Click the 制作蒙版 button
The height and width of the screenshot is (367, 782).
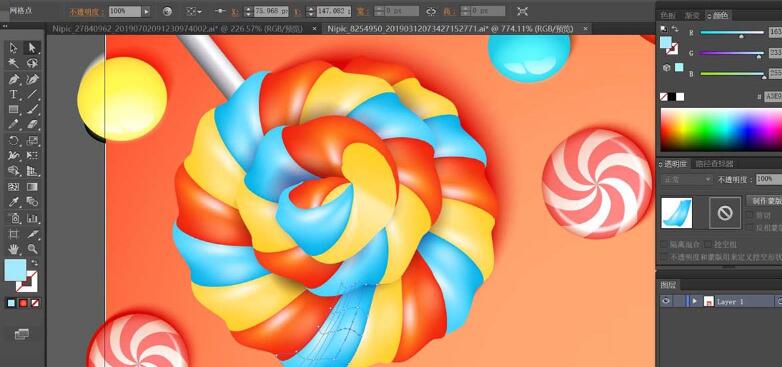(x=764, y=201)
